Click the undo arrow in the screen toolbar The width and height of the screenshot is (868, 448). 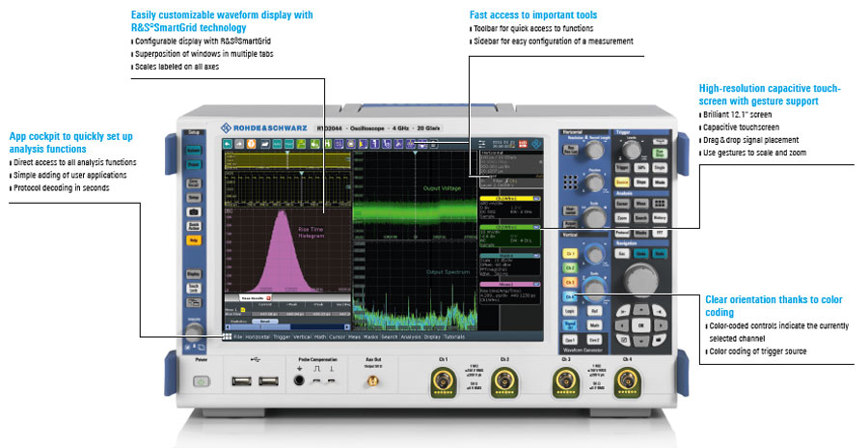[227, 144]
